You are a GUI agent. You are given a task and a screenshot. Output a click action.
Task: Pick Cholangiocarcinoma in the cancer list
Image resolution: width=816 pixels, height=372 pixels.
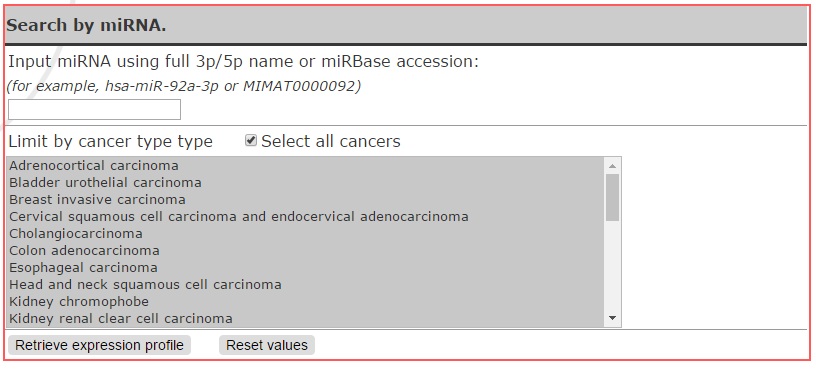(x=305, y=234)
